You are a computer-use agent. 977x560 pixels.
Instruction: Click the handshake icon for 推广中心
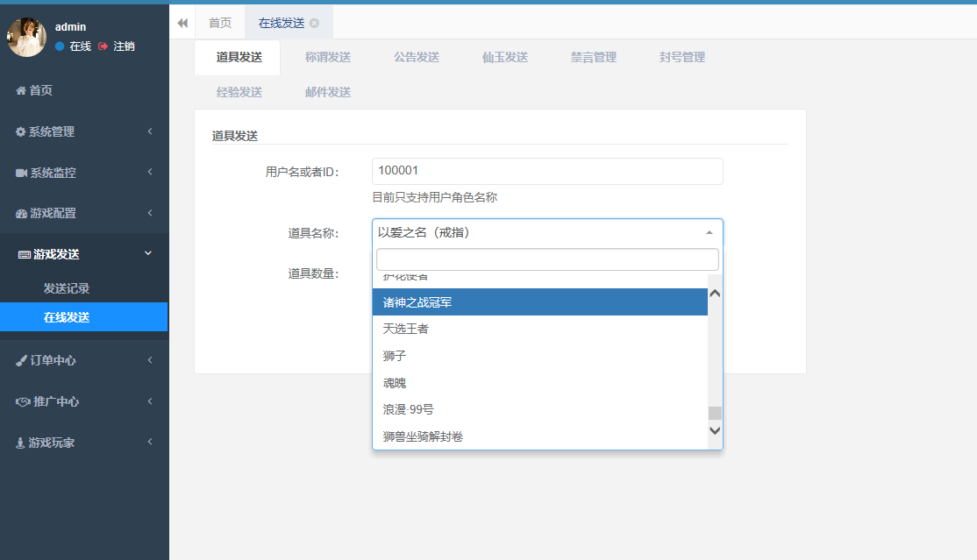click(24, 401)
